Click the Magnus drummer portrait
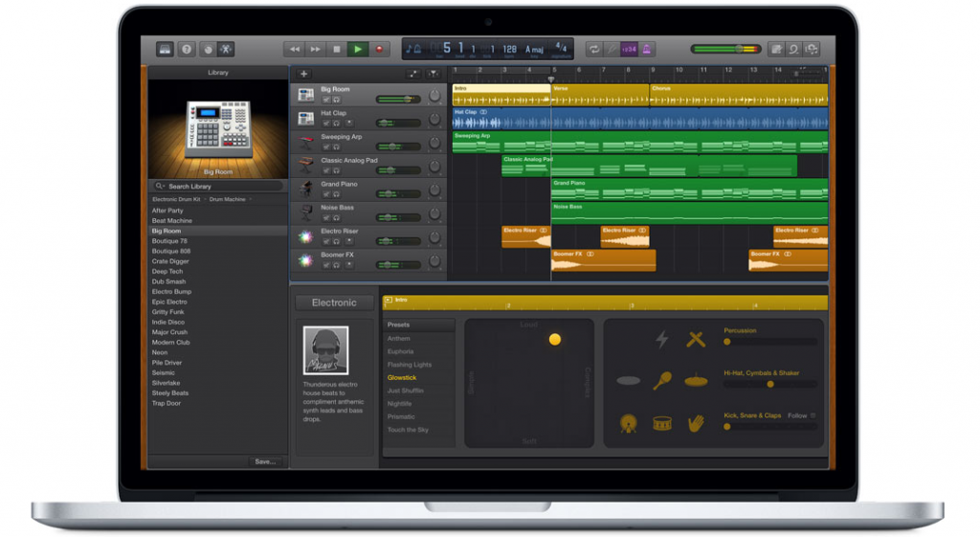The image size is (980, 537). [325, 350]
